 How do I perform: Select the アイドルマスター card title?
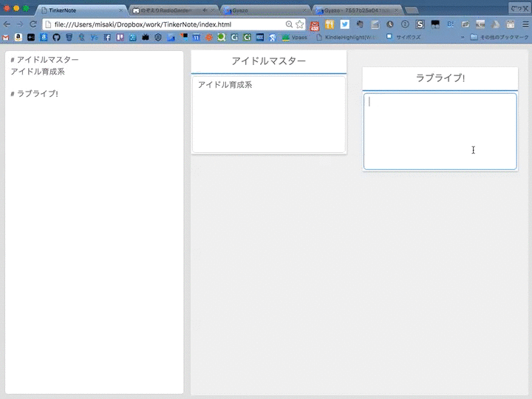[x=269, y=61]
